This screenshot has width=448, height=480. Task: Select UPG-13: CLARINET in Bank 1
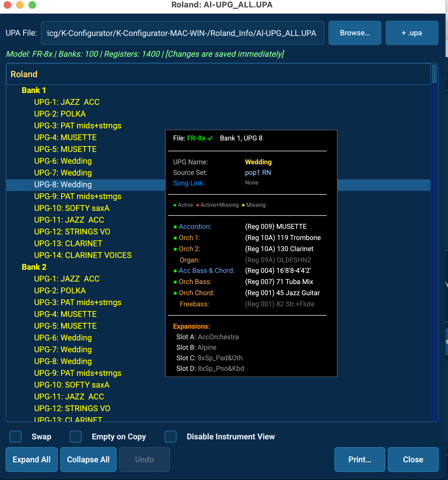[68, 243]
